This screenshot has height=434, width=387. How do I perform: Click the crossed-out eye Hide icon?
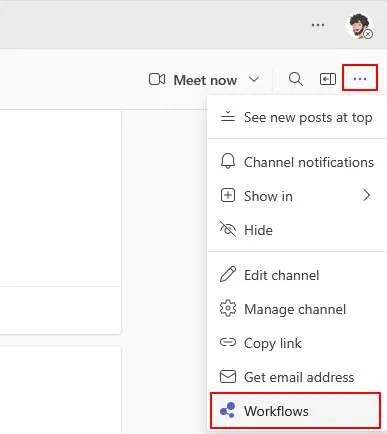tap(228, 229)
